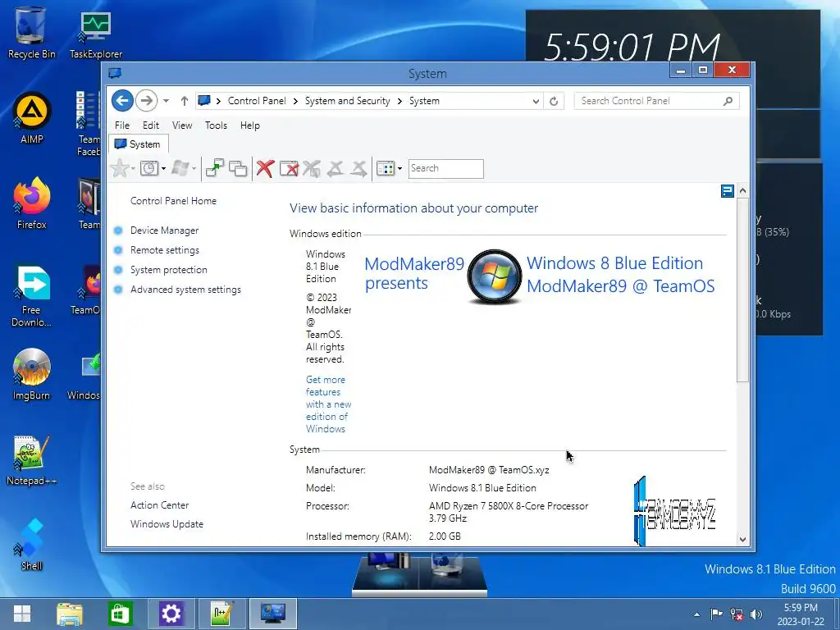
Task: Open the gear settings taskbar icon
Action: click(x=171, y=614)
